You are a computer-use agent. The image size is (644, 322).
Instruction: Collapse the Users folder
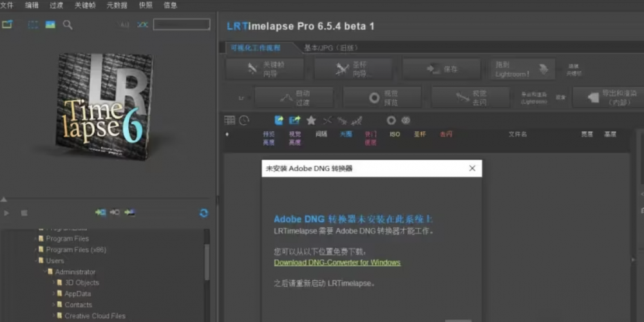click(35, 261)
